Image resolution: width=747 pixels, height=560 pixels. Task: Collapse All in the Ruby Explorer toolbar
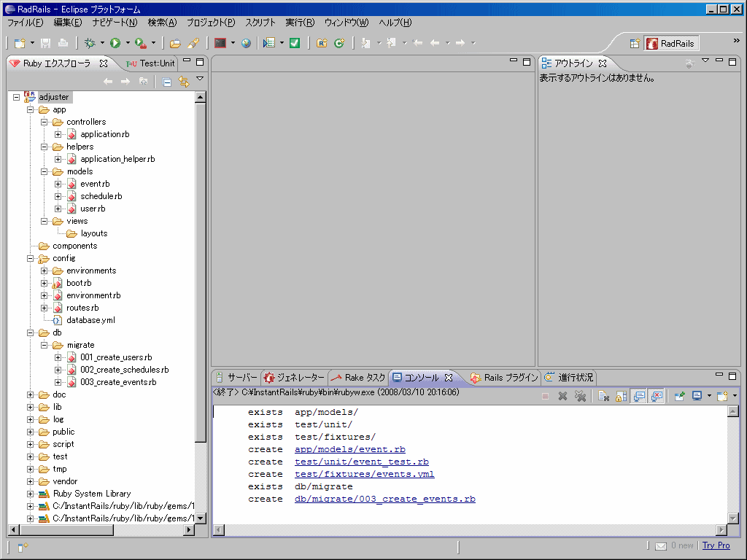point(166,82)
